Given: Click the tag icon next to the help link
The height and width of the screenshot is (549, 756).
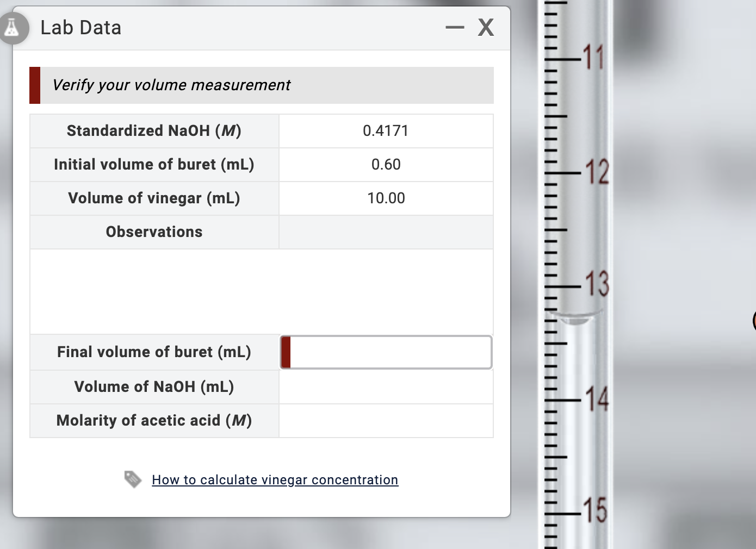Looking at the screenshot, I should point(133,479).
